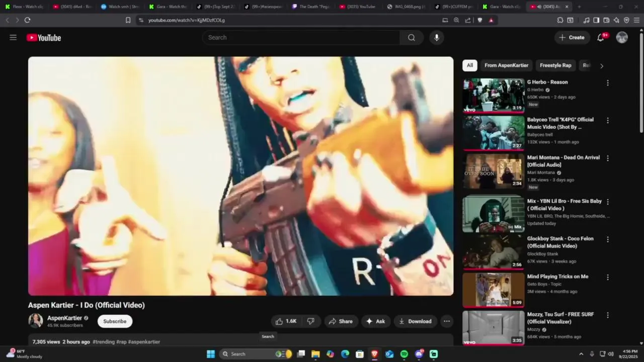Open options for Mind Playing Tricks on Me
644x362 pixels.
(607, 277)
